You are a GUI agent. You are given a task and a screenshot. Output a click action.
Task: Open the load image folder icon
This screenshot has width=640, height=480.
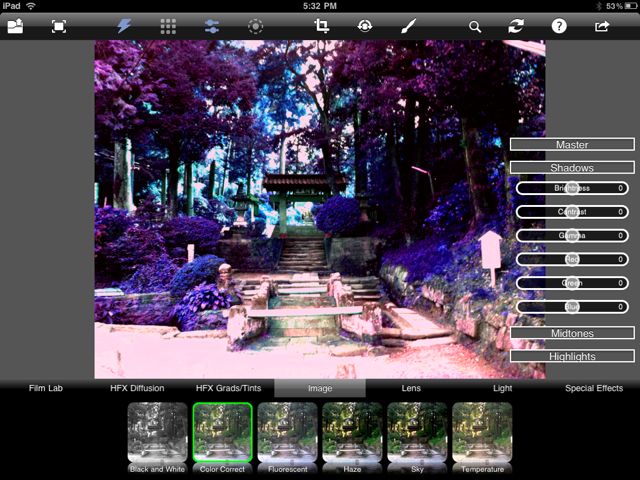tap(15, 27)
